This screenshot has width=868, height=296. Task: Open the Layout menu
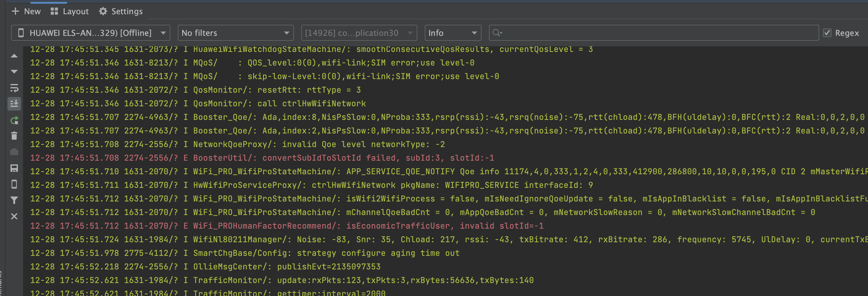(x=69, y=11)
